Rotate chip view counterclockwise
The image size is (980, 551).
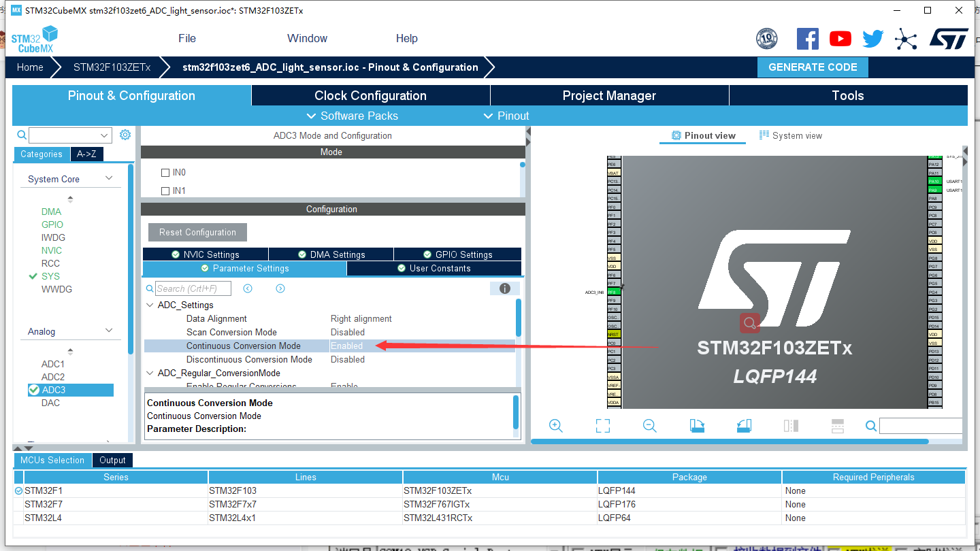pyautogui.click(x=744, y=426)
